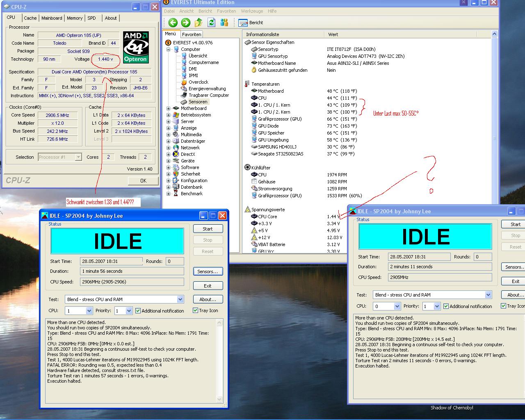The image size is (525, 420).
Task: Switch to the SPD tab in CPU-Z
Action: tap(92, 18)
